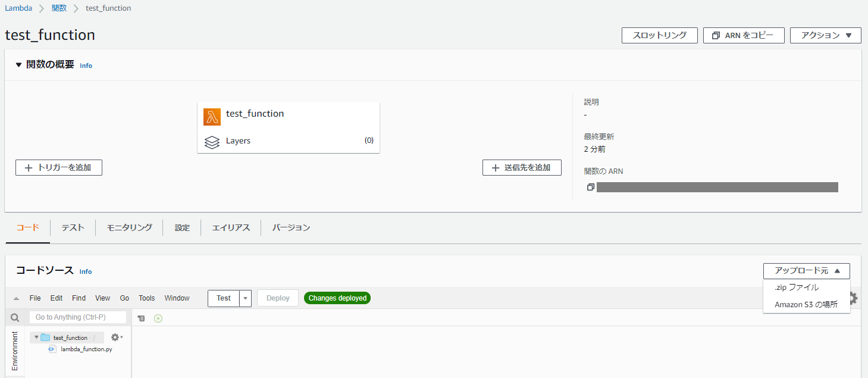The width and height of the screenshot is (868, 378).
Task: Open the Find menu in editor
Action: pyautogui.click(x=79, y=298)
